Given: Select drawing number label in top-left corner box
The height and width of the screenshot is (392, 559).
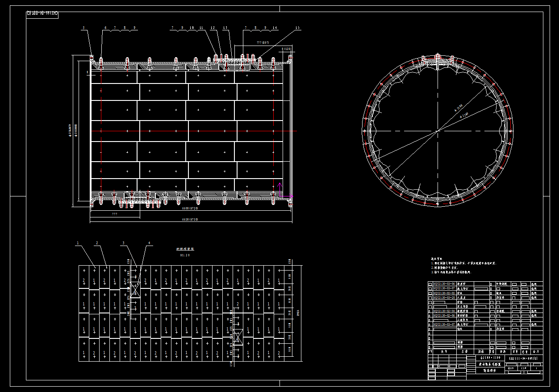Looking at the screenshot, I should (42, 14).
